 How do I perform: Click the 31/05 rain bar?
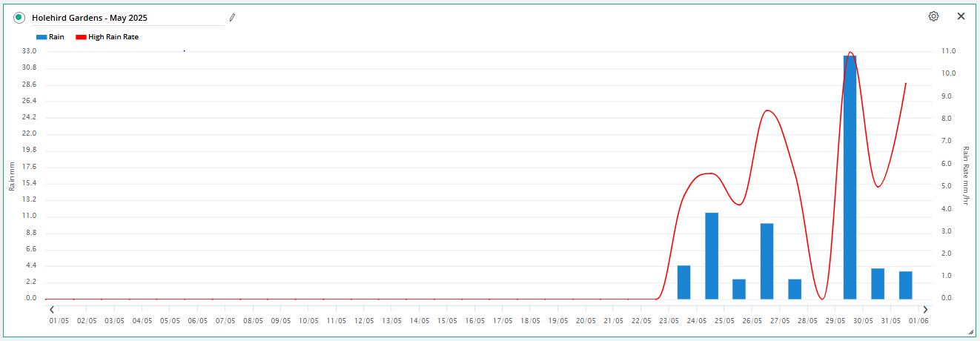click(x=906, y=285)
